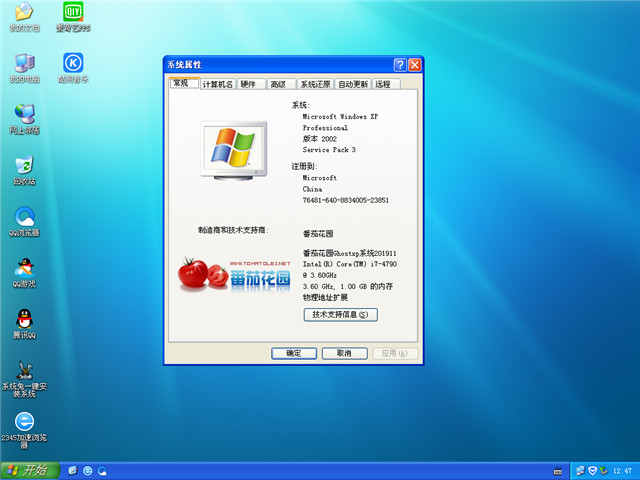Click the 系统属性 title bar text
The image size is (640, 480).
point(184,64)
